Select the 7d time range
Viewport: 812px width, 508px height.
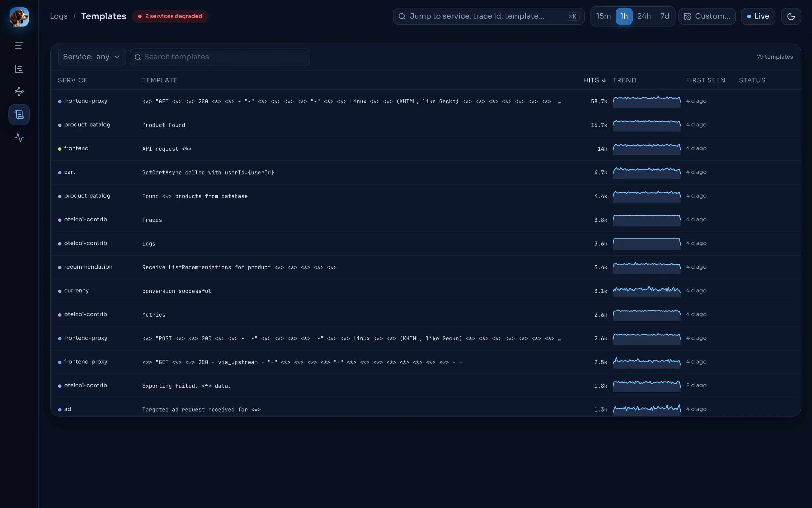664,16
